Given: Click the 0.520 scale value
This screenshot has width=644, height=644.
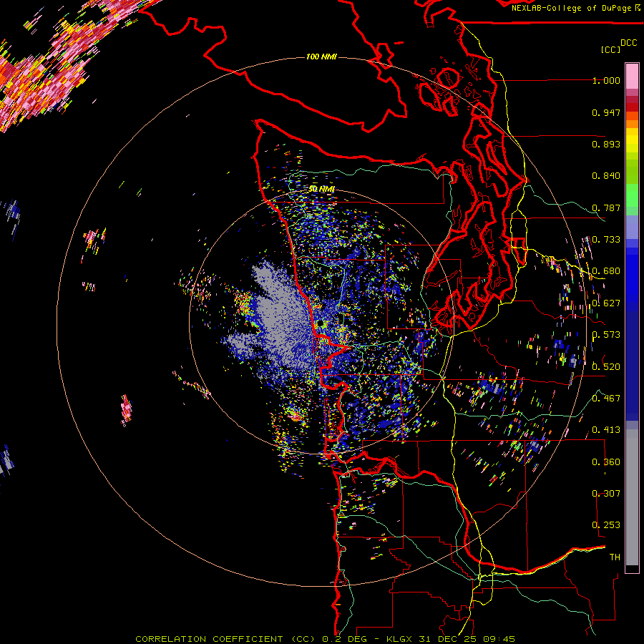Looking at the screenshot, I should (x=606, y=367).
